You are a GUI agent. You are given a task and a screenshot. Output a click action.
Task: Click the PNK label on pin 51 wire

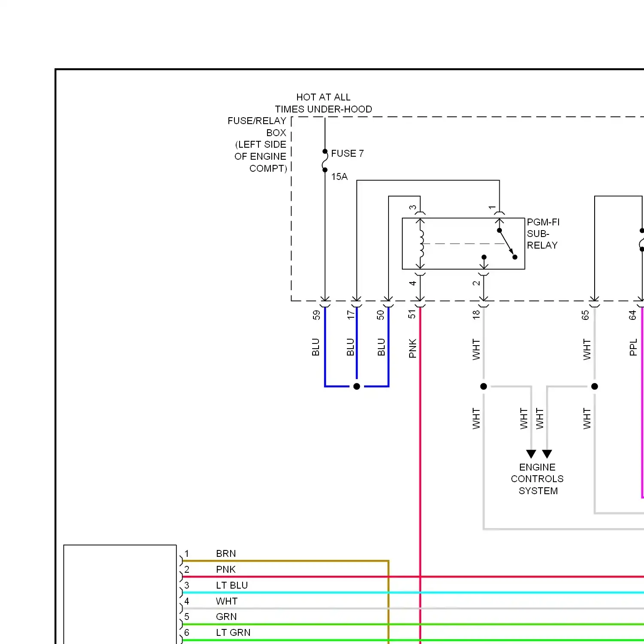tap(413, 348)
